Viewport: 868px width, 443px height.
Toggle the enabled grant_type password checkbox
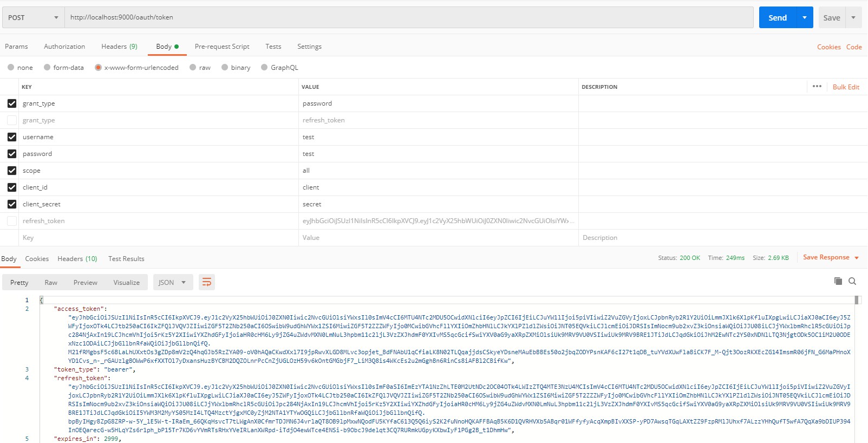12,103
